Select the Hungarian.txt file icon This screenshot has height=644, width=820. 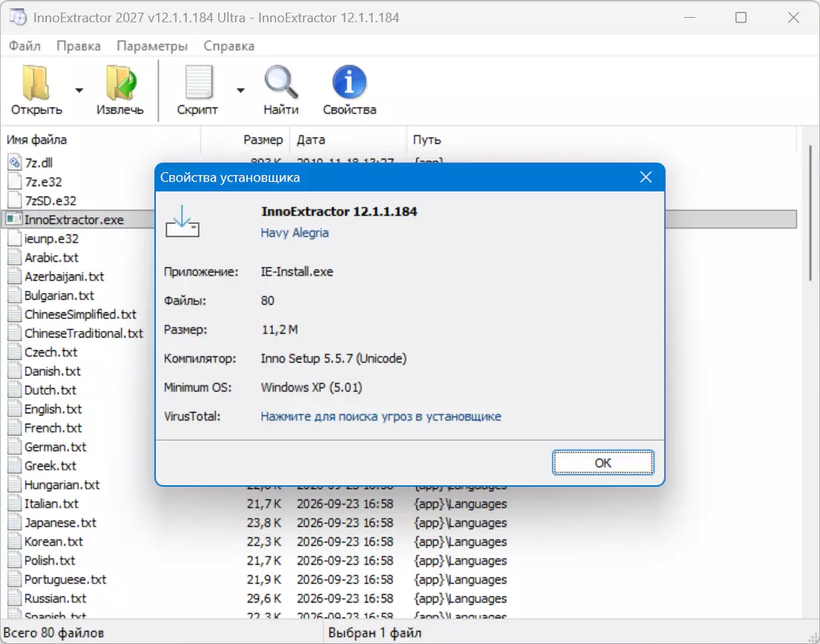tap(14, 484)
